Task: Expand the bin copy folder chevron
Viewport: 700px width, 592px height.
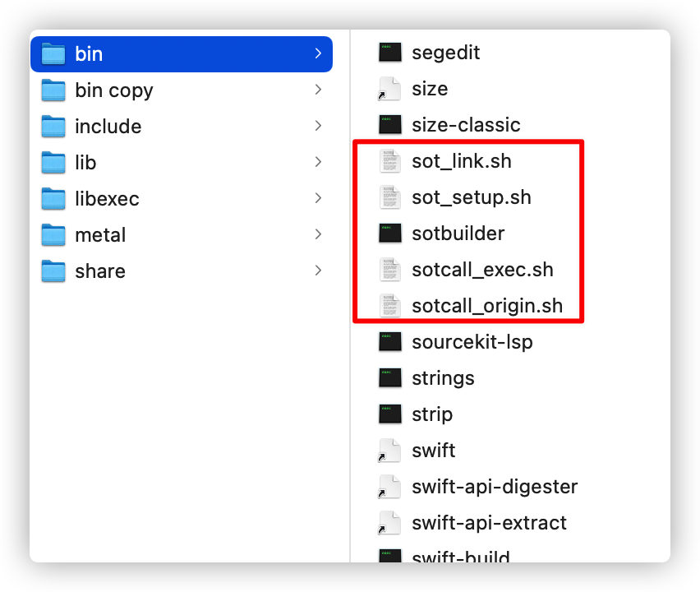Action: click(318, 90)
